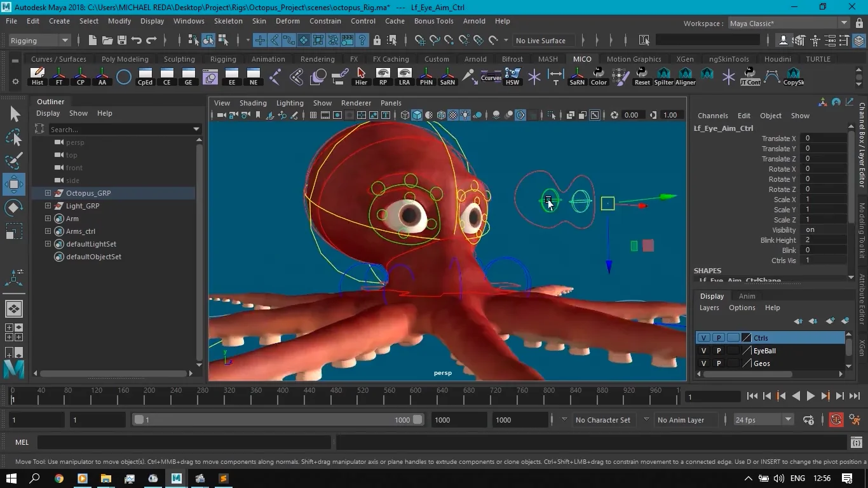The height and width of the screenshot is (488, 868).
Task: Click the NURBS circle shelf icon
Action: point(124,77)
